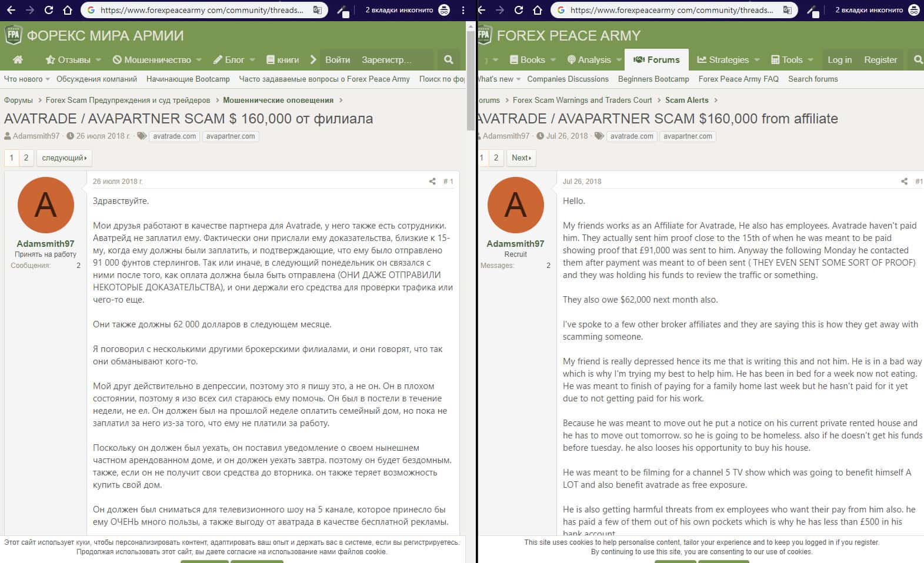This screenshot has width=924, height=563.
Task: Reload the page in the right browser window
Action: (519, 10)
